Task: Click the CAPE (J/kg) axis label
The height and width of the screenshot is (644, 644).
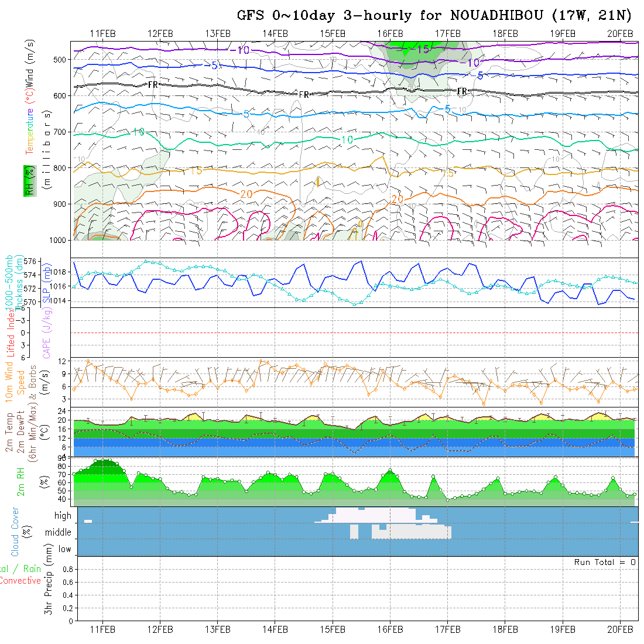Action: tap(47, 338)
